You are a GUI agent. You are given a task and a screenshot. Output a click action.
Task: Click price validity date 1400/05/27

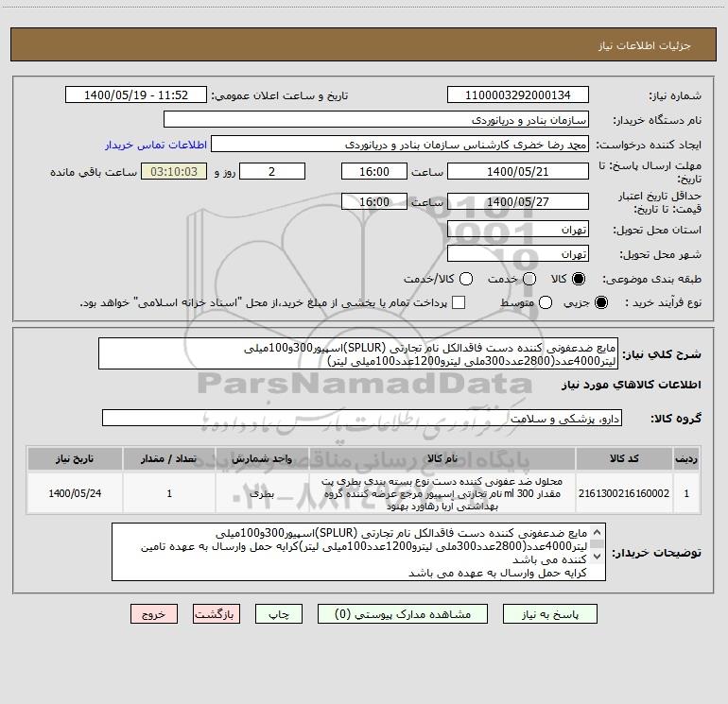pos(518,201)
